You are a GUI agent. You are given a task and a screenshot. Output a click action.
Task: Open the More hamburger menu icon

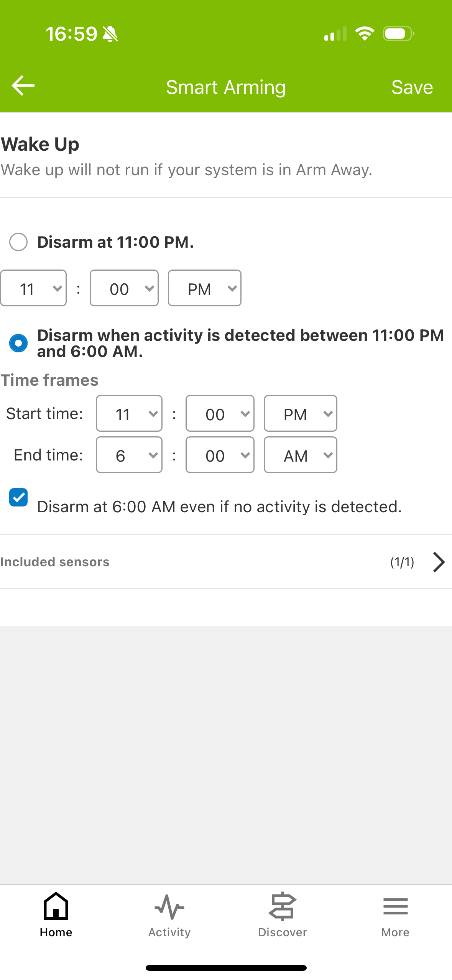click(x=395, y=907)
